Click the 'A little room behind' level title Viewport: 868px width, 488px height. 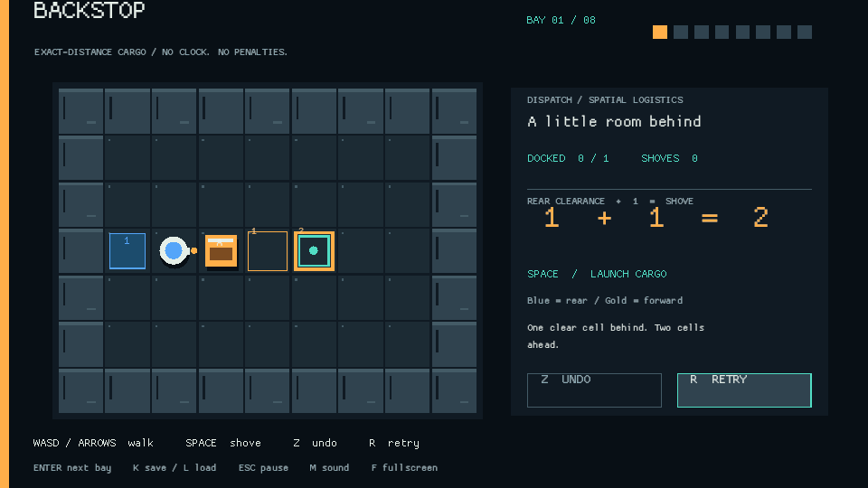pos(615,122)
